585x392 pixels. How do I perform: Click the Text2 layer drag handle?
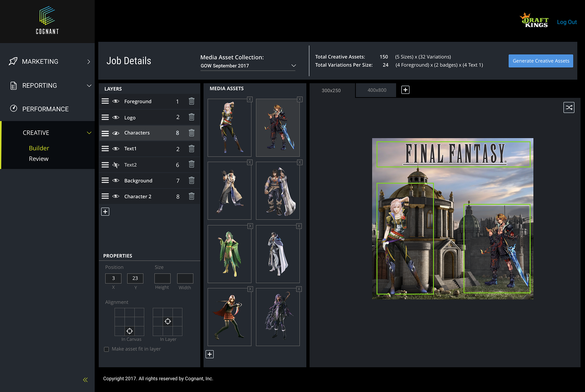[105, 165]
